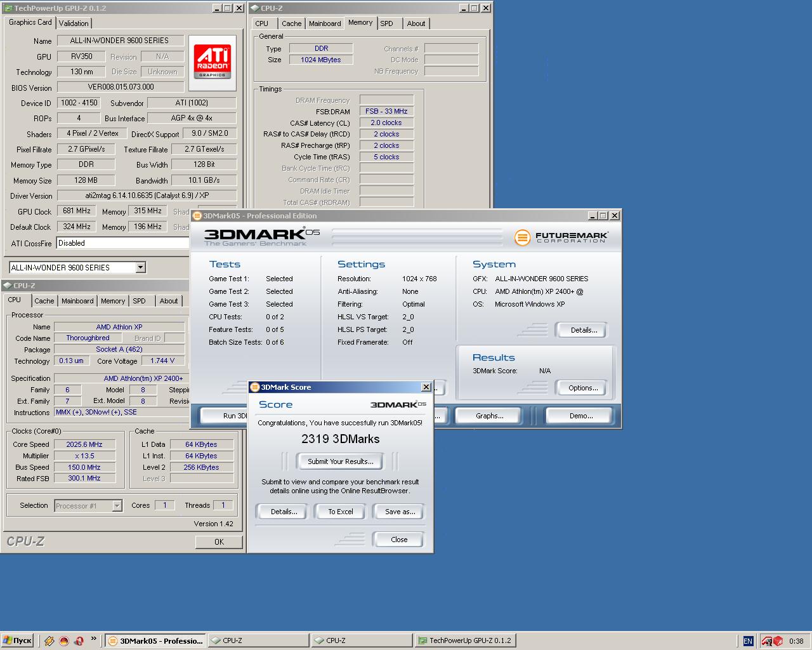Click Core Speed value 2025.6 MHz
Image resolution: width=812 pixels, height=650 pixels.
[x=84, y=444]
